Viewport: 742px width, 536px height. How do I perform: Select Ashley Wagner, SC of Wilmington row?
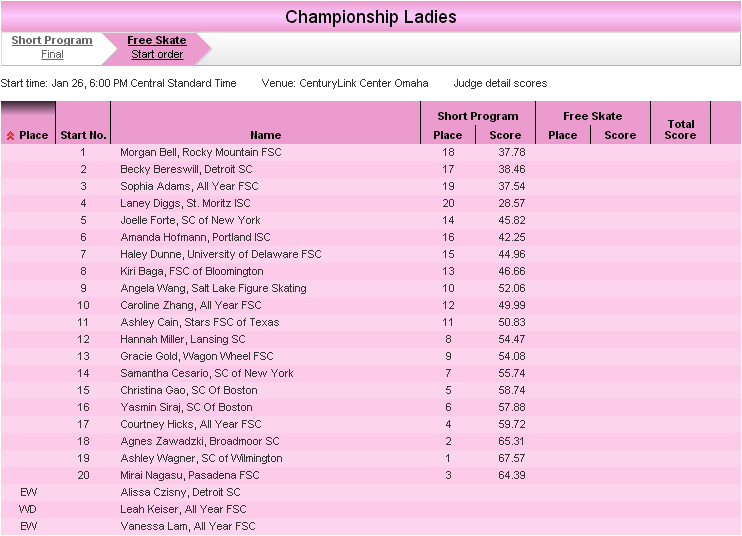coord(371,458)
